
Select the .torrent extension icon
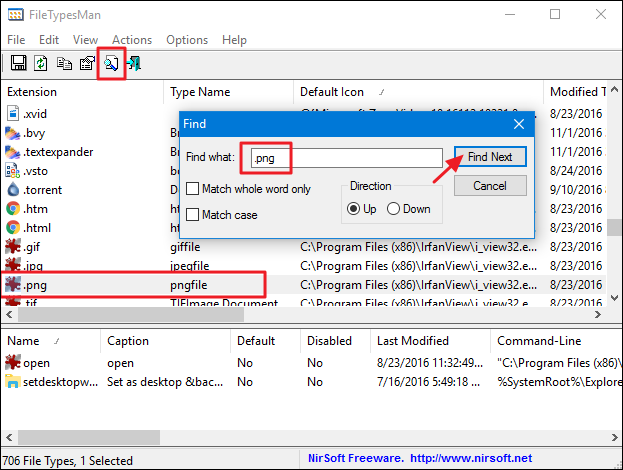13,190
